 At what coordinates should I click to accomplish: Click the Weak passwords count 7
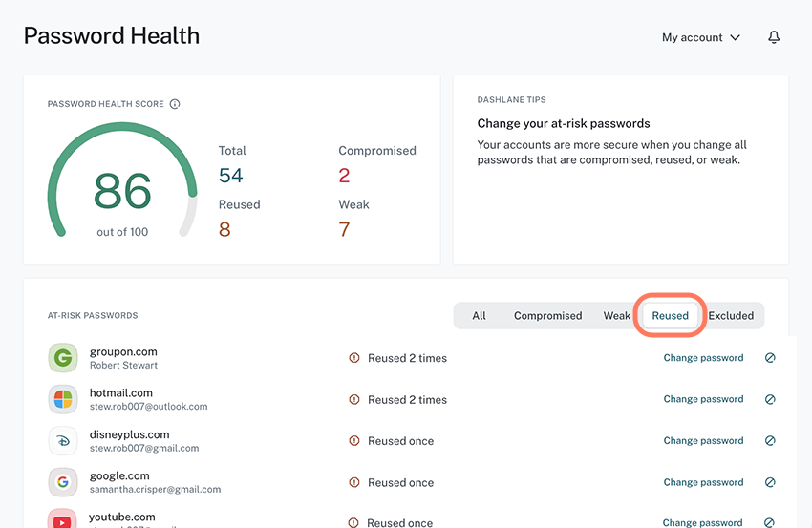tap(344, 229)
